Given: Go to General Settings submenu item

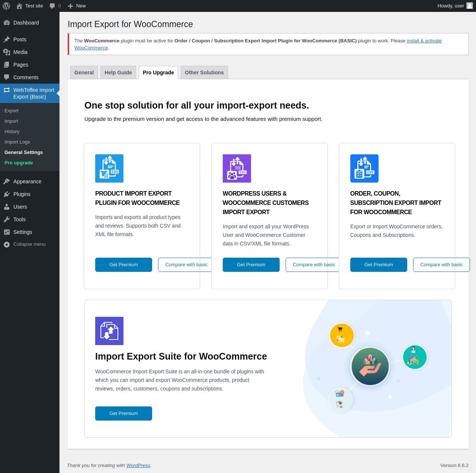Looking at the screenshot, I should click(30, 152).
